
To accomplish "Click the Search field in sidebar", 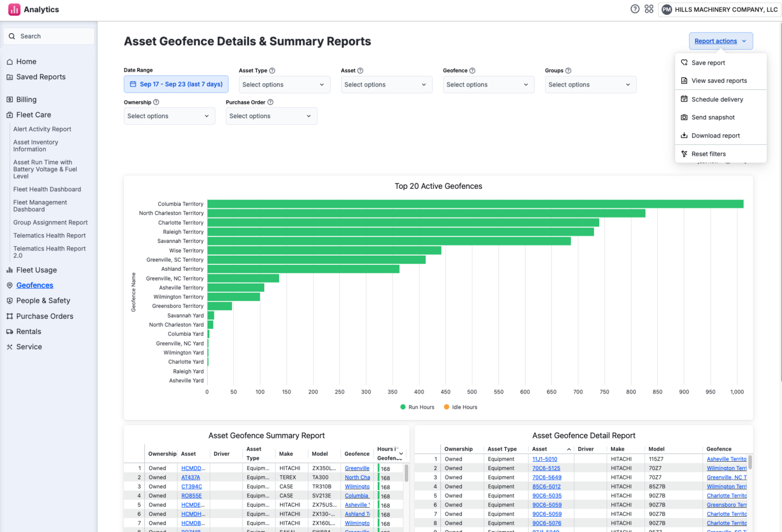I will [x=49, y=36].
